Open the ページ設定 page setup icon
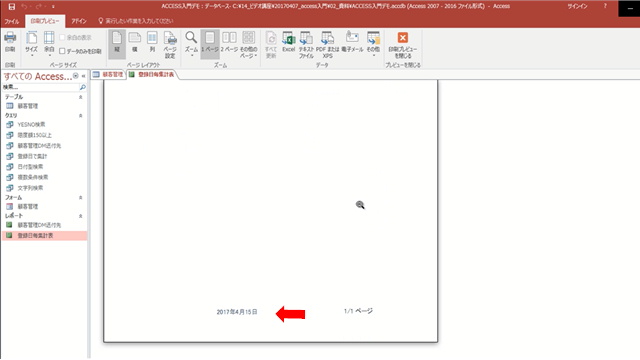 170,45
